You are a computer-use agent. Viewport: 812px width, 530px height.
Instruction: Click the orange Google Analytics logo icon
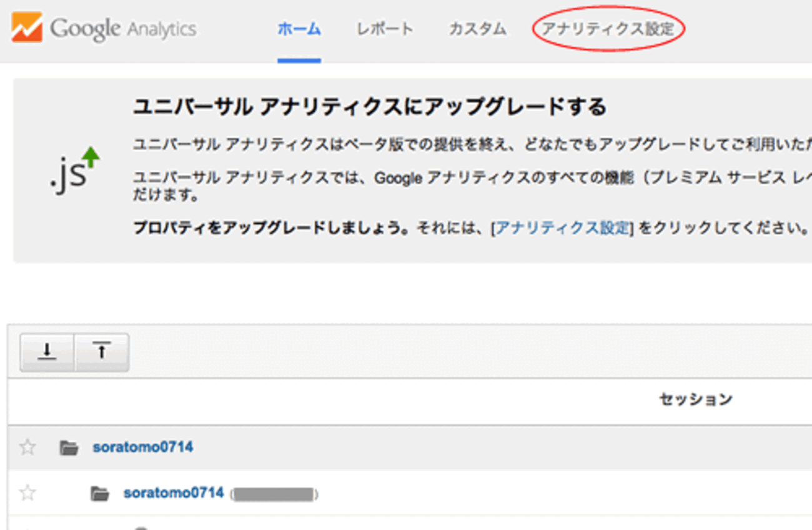[x=27, y=28]
